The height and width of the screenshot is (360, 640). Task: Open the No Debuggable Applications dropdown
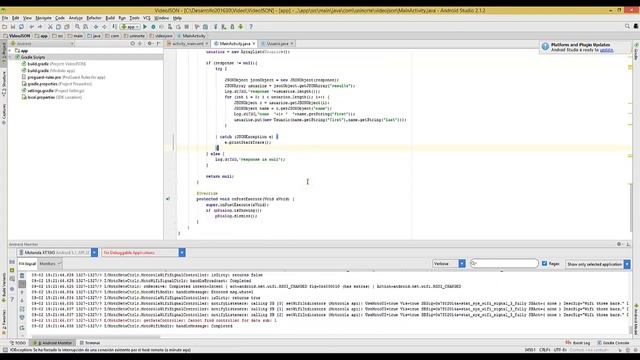tap(182, 253)
